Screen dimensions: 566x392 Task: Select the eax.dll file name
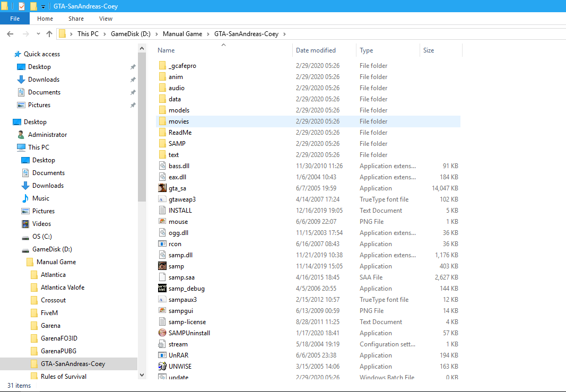pos(177,177)
